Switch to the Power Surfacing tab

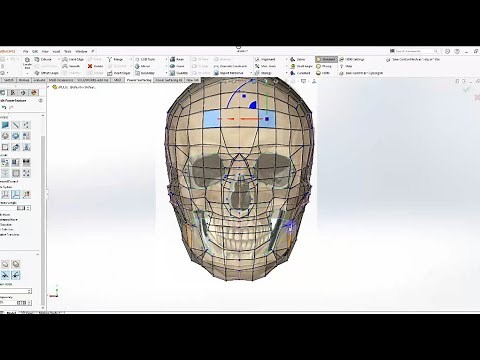[139, 80]
